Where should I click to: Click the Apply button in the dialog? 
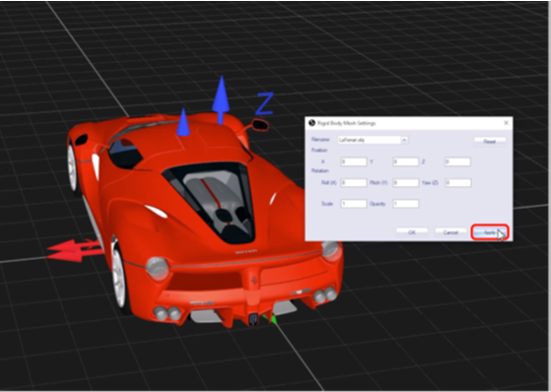point(490,232)
